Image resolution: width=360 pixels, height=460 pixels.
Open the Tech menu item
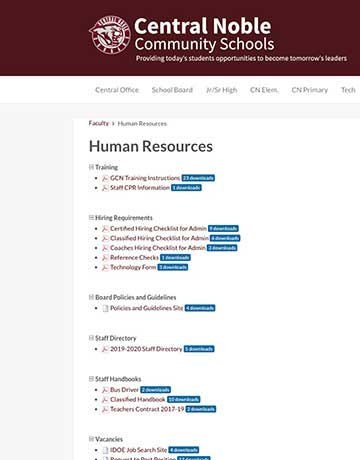(348, 90)
